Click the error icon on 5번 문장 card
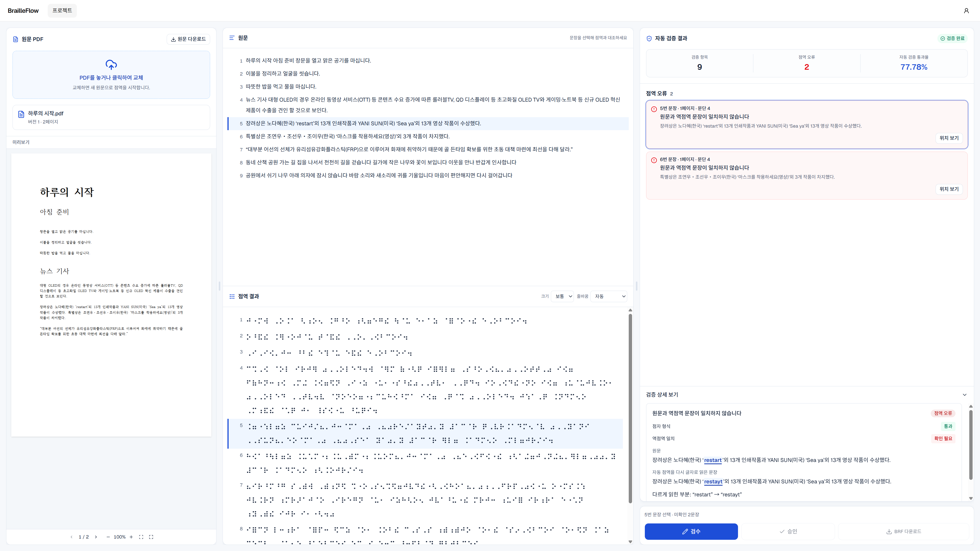This screenshot has width=980, height=551. click(654, 109)
